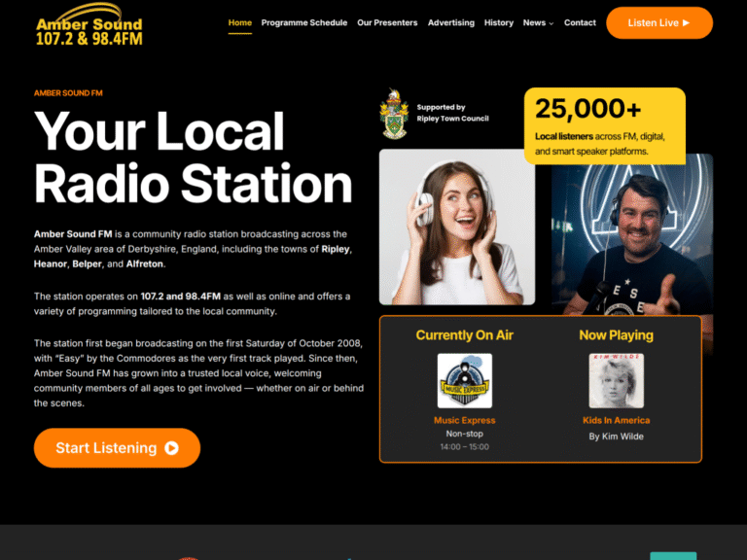
Task: Click the Start Listening button
Action: pyautogui.click(x=117, y=447)
